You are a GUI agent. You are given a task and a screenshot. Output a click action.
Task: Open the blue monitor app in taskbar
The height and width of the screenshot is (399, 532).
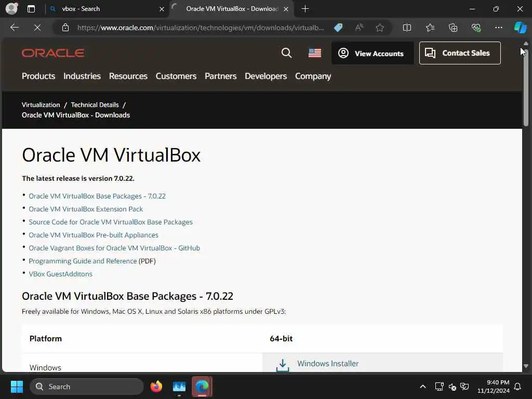pos(179,387)
